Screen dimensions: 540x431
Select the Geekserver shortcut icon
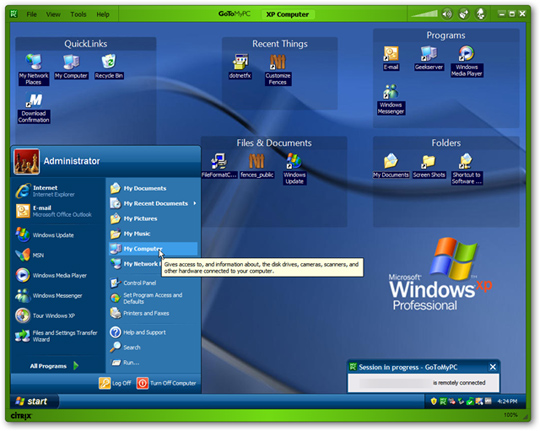pyautogui.click(x=429, y=58)
